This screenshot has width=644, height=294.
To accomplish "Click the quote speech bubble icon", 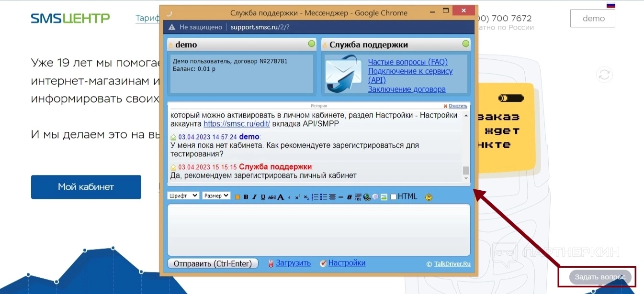I will (375, 197).
